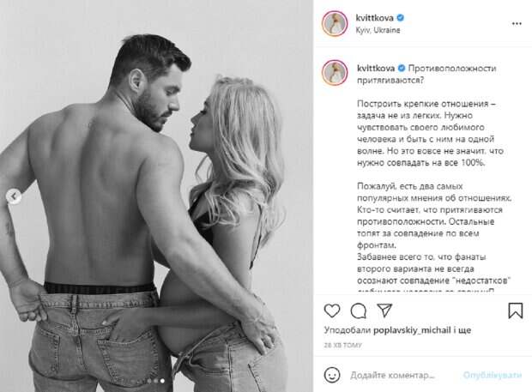Image resolution: width=532 pixels, height=392 pixels.
Task: Share the post via paper plane icon
Action: 384,311
